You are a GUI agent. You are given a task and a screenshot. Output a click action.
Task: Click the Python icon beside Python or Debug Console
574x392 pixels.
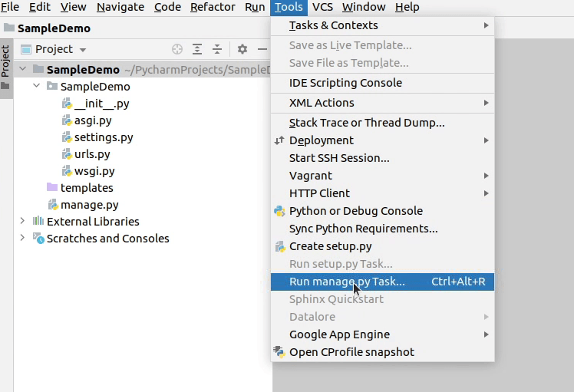point(279,211)
